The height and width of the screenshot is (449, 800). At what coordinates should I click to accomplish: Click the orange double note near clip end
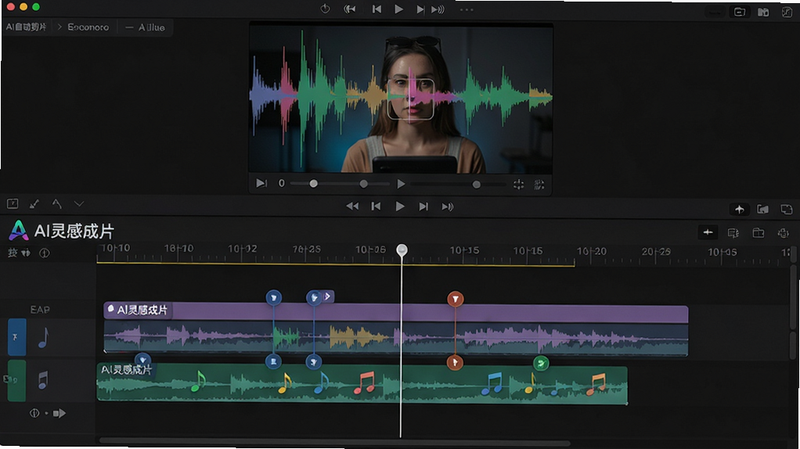click(x=596, y=385)
